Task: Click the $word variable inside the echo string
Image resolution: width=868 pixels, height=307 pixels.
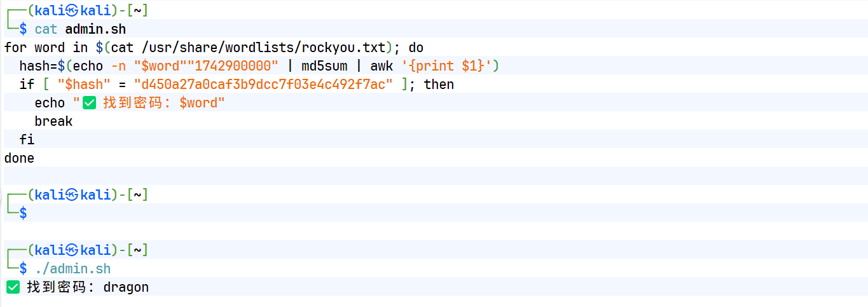Action: tap(198, 103)
